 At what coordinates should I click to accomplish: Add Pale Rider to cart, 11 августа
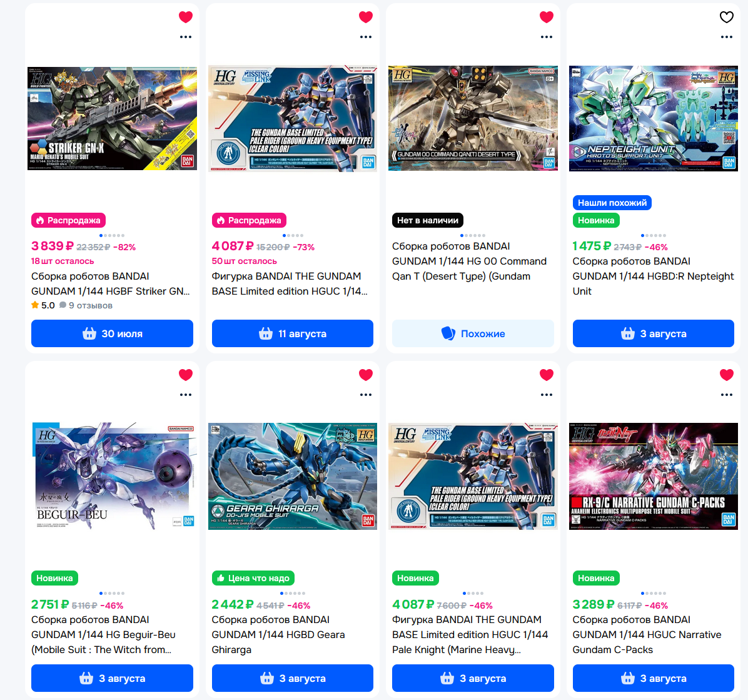293,333
